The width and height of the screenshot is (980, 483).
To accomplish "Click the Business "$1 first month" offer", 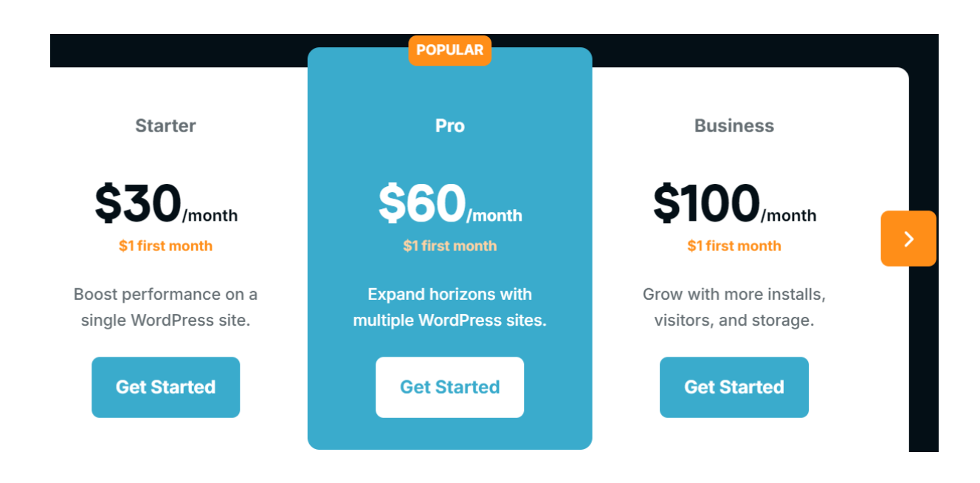I will [x=734, y=246].
